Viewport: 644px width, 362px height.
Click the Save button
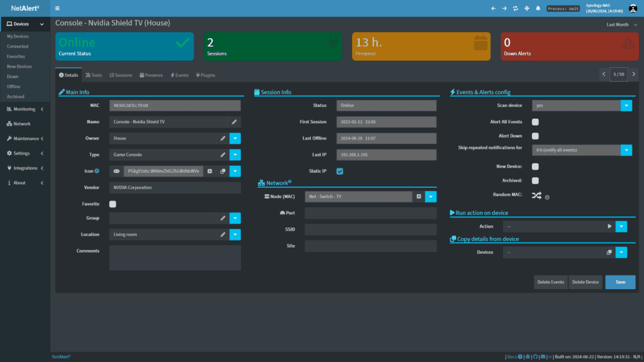620,282
